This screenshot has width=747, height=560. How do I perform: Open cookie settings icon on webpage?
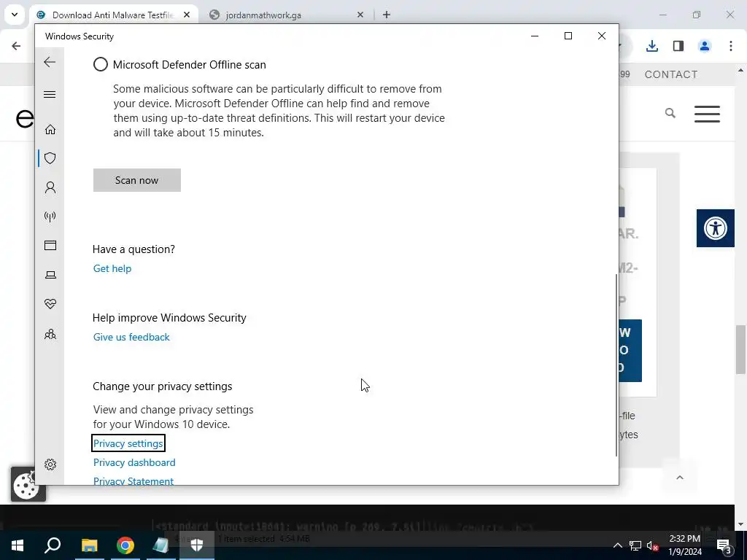click(x=27, y=484)
